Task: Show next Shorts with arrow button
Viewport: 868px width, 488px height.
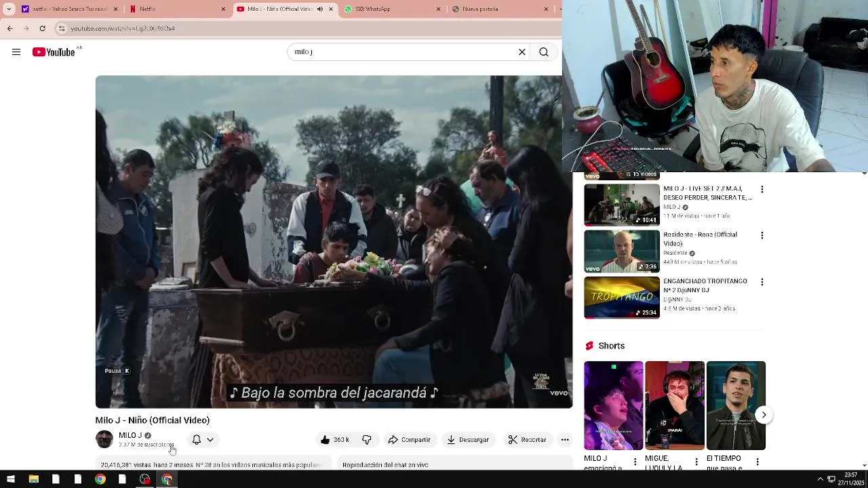Action: coord(764,415)
